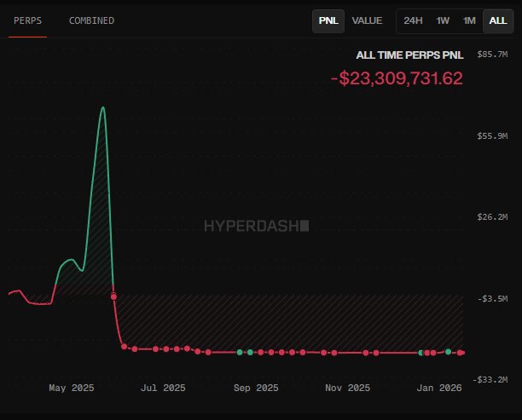
Task: Open the COMBINED tab
Action: coord(91,20)
